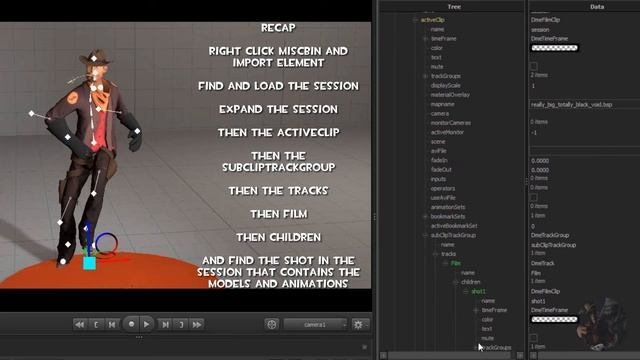Select the activeMonitor attribute
This screenshot has width=640, height=360.
[447, 132]
